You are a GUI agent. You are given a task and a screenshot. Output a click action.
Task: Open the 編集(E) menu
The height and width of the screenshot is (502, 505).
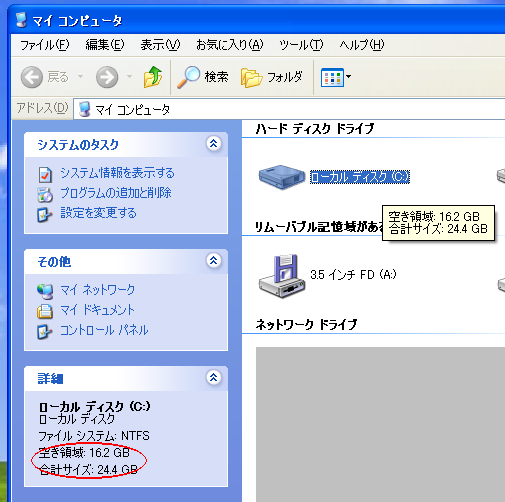coord(105,45)
